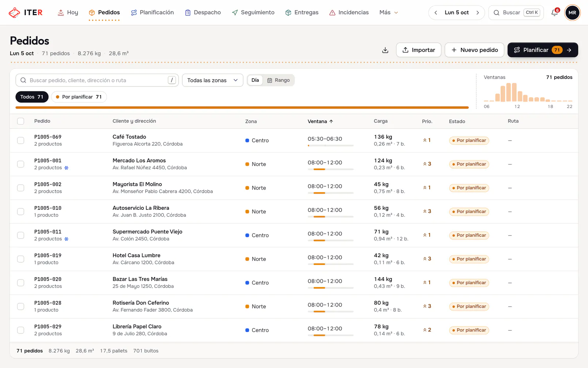This screenshot has height=368, width=588.
Task: Click priority icon for Librería Papel Claro
Action: [x=425, y=330]
